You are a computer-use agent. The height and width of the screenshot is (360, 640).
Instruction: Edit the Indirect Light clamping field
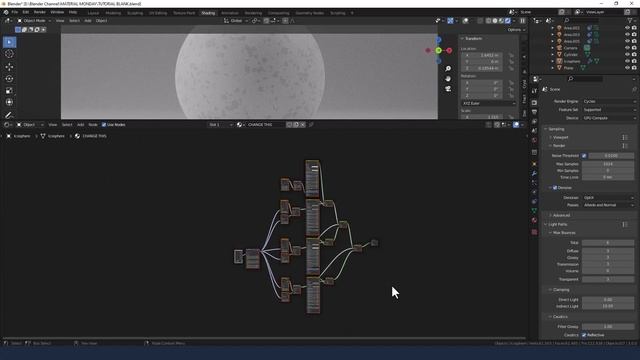coord(608,306)
